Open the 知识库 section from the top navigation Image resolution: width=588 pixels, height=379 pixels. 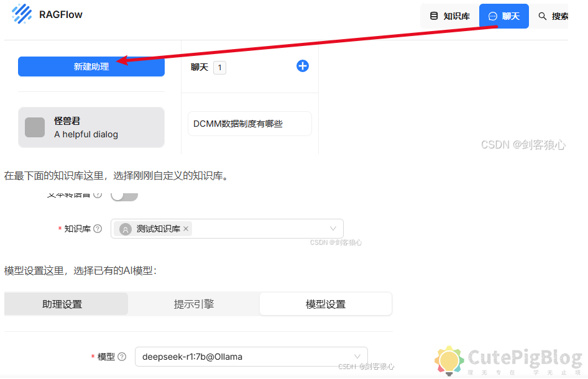[449, 16]
